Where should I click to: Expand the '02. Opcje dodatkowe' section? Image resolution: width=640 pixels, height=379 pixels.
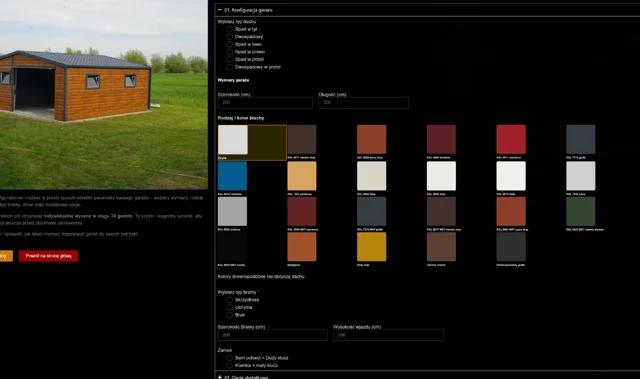[220, 377]
